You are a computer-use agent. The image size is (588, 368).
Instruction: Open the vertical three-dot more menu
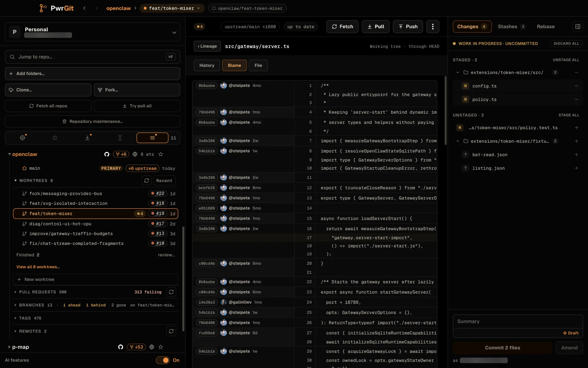432,26
